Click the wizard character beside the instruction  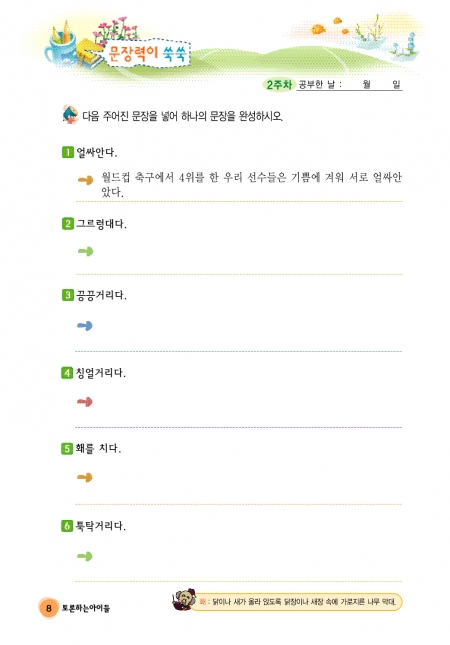point(70,114)
